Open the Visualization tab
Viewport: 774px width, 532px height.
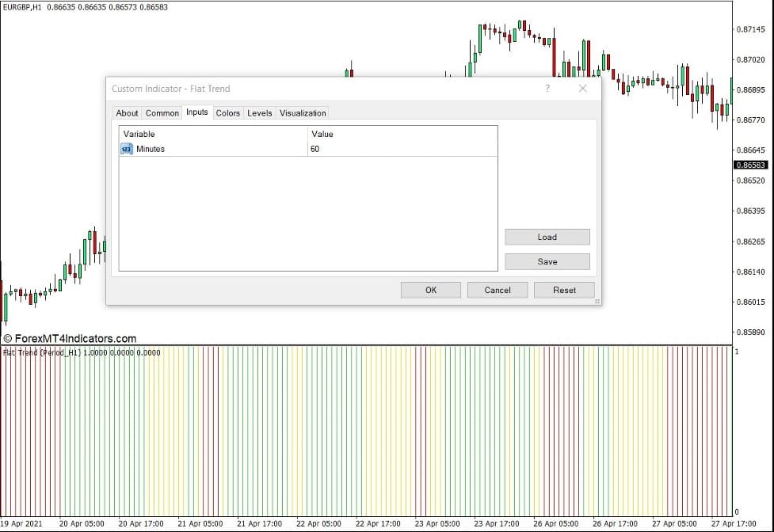(303, 112)
